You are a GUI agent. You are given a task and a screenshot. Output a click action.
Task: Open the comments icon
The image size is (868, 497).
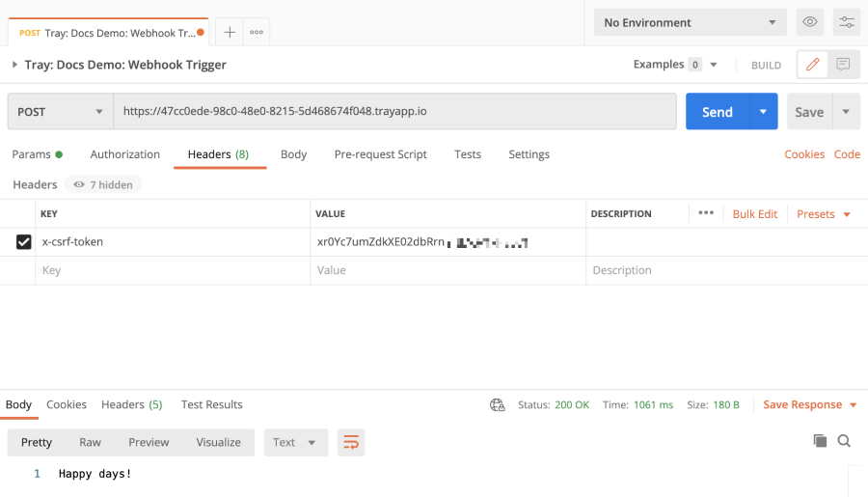tap(843, 65)
